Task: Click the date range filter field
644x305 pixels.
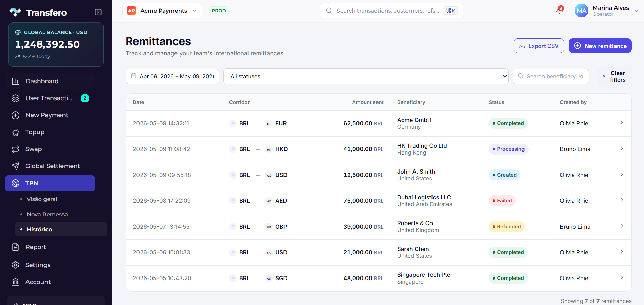Action: tap(172, 76)
